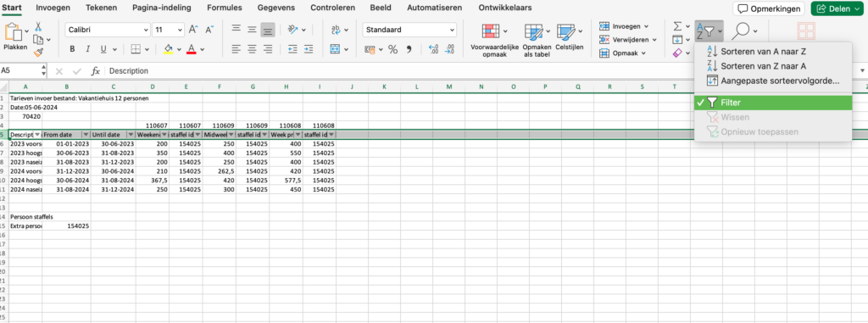Decrease font size with small A icon
This screenshot has height=323, width=868.
(209, 30)
